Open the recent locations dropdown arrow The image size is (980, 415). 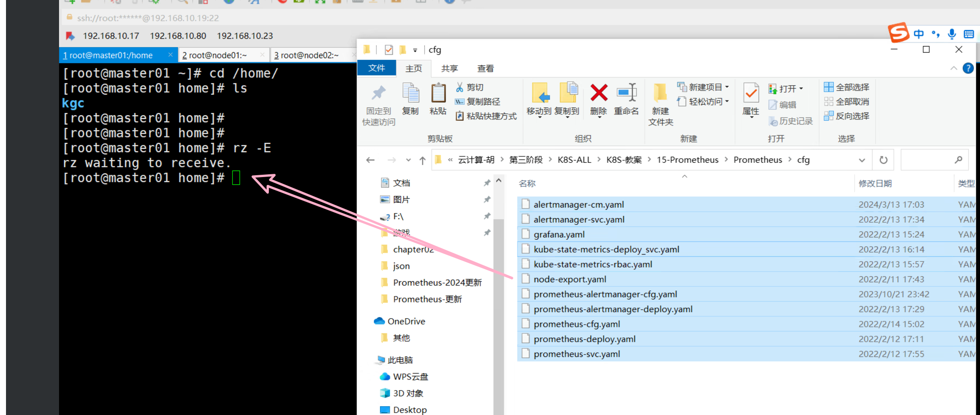coord(408,160)
